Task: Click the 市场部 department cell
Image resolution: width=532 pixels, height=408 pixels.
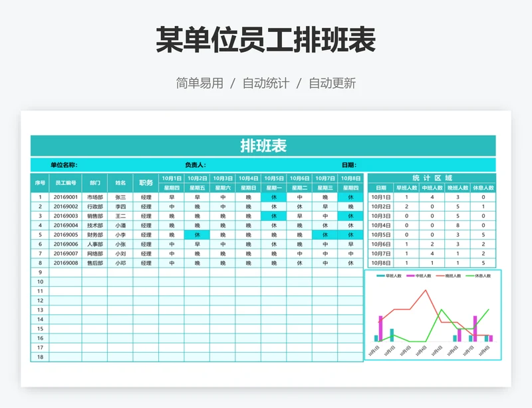Action: click(94, 197)
